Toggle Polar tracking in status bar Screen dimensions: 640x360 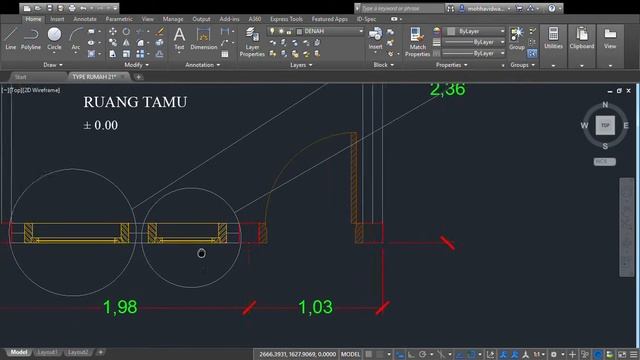(423, 354)
